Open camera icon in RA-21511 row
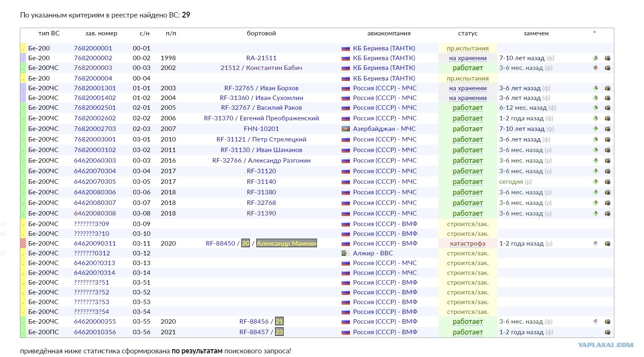Screen dimensions: 644x357 (x=607, y=58)
